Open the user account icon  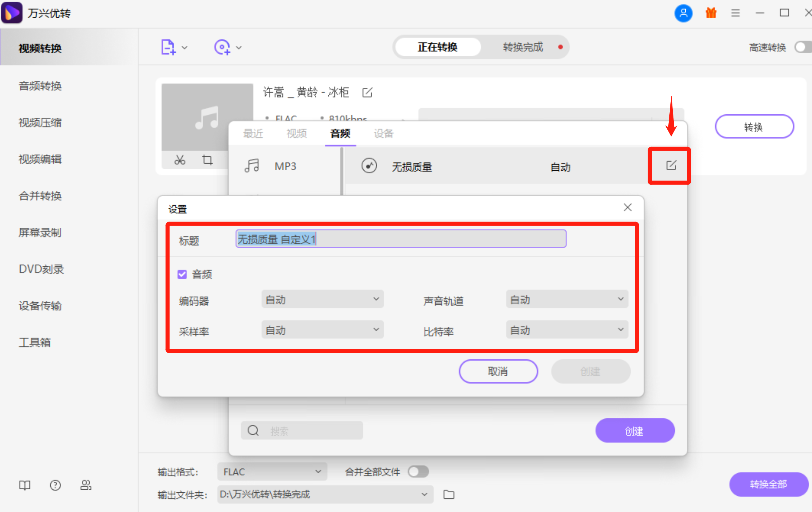[x=683, y=13]
